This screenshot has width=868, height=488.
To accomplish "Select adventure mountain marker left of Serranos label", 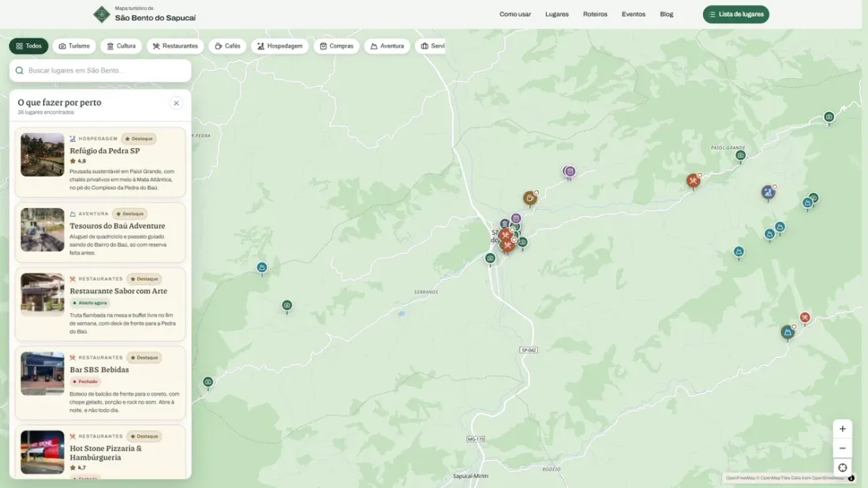I will click(262, 268).
